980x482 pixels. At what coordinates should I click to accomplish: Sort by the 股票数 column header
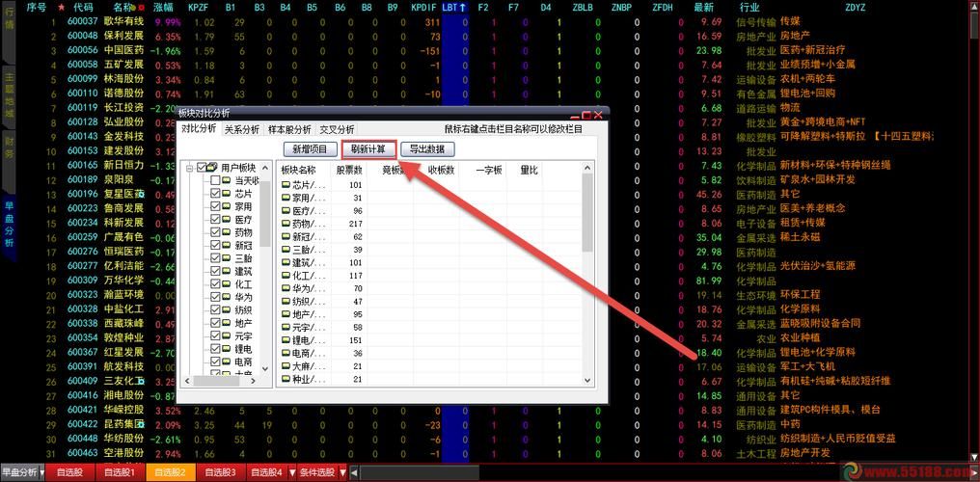[x=349, y=170]
